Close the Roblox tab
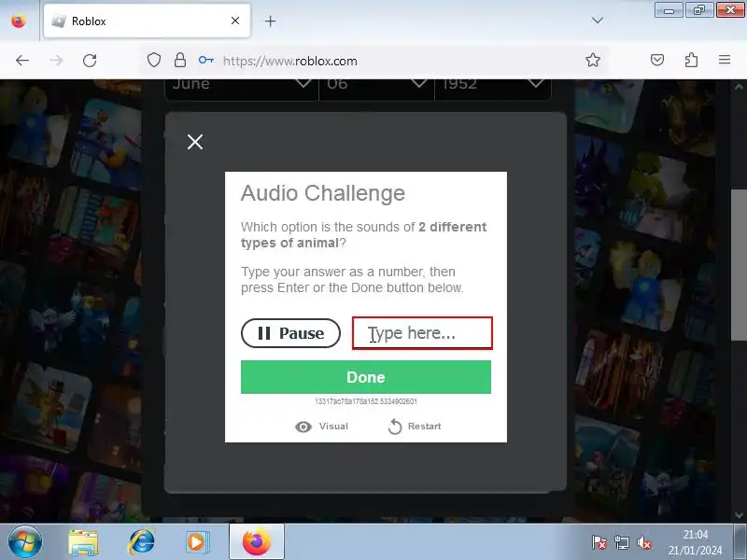Viewport: 747px width, 560px height. [235, 21]
